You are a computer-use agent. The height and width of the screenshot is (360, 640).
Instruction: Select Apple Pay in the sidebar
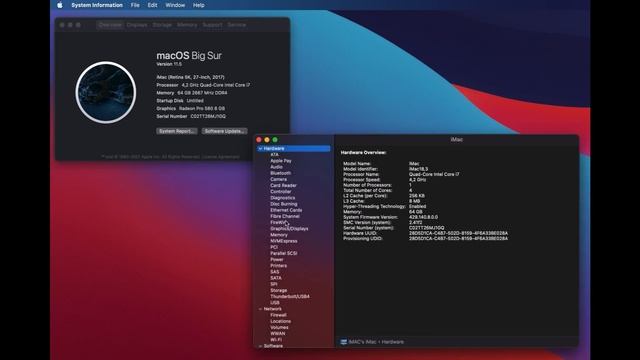tap(281, 161)
